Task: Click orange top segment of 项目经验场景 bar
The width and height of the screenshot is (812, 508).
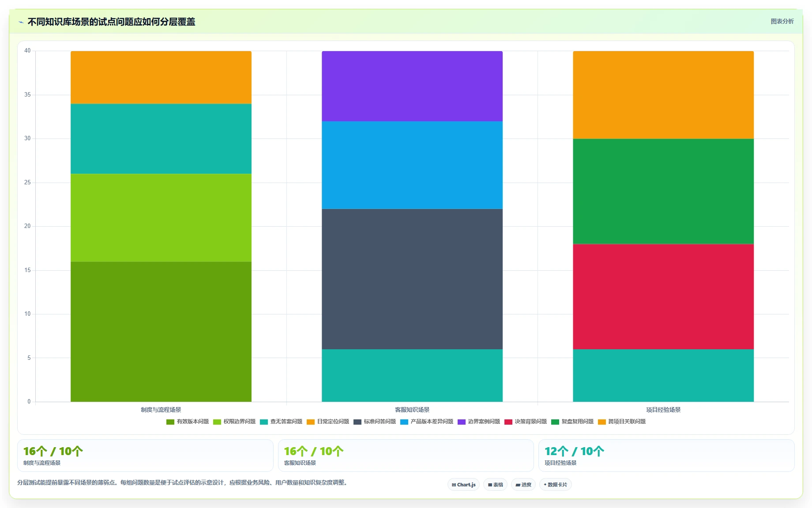Action: pos(663,95)
